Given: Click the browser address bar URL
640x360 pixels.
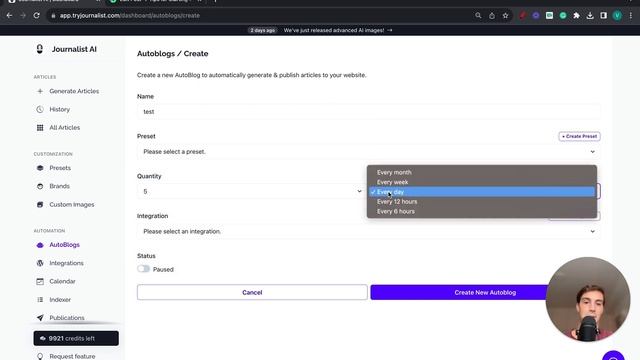Looking at the screenshot, I should coord(130,16).
